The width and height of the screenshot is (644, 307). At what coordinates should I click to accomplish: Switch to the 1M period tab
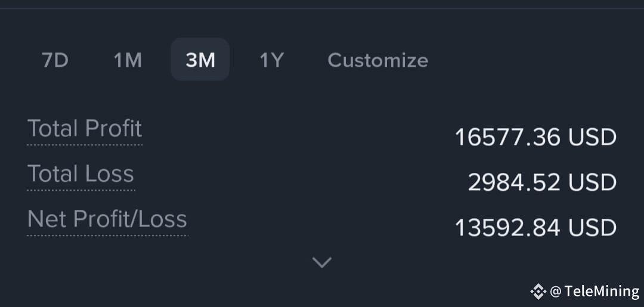coord(128,60)
